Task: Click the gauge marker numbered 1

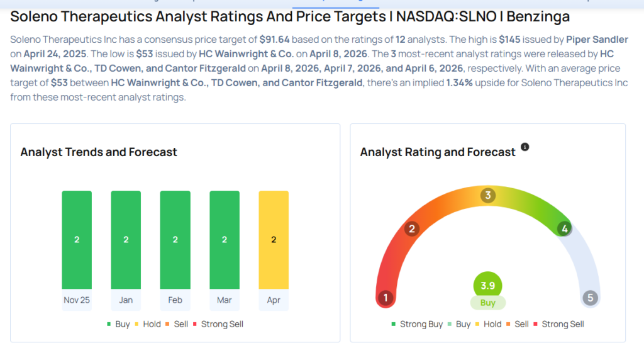Action: 386,298
